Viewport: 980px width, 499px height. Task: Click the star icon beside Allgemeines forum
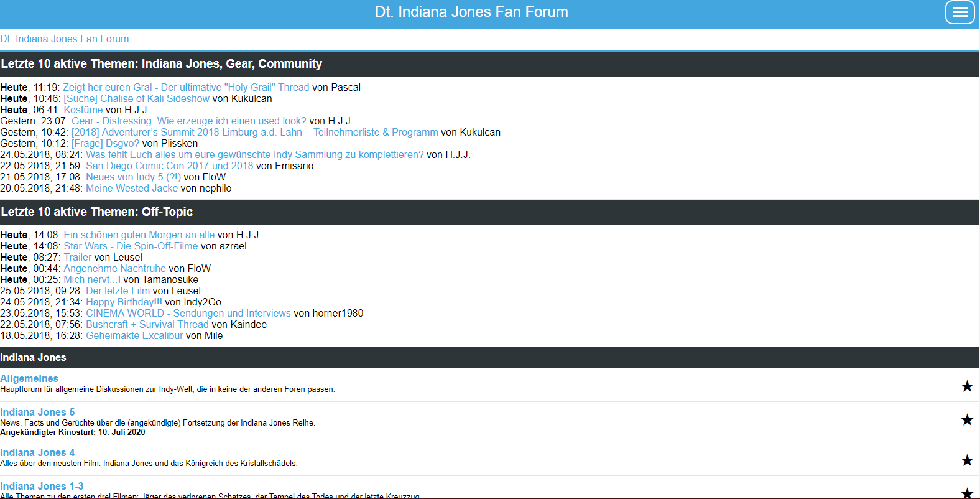pos(966,386)
